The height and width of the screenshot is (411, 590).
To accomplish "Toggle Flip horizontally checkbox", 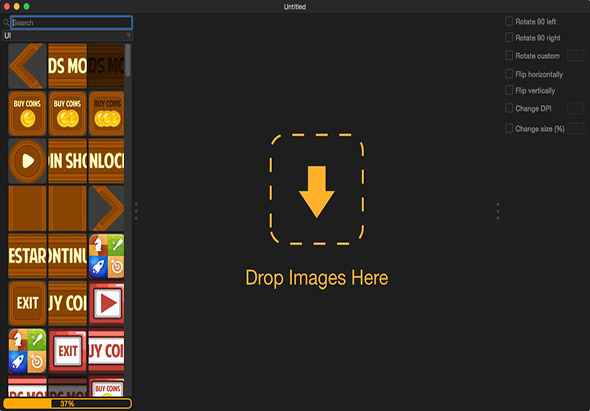I will 509,74.
